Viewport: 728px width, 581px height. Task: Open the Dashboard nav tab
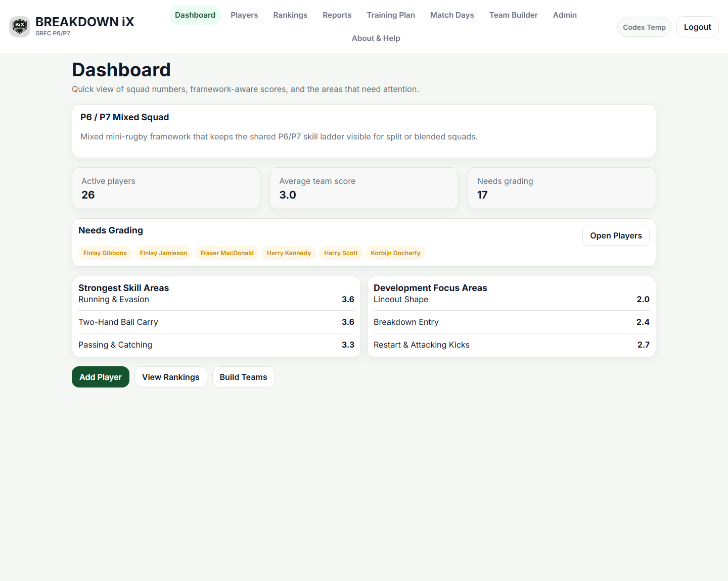point(195,15)
